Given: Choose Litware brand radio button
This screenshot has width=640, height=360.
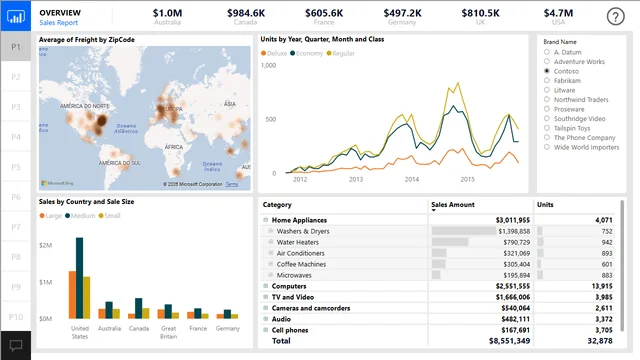Looking at the screenshot, I should [x=547, y=90].
